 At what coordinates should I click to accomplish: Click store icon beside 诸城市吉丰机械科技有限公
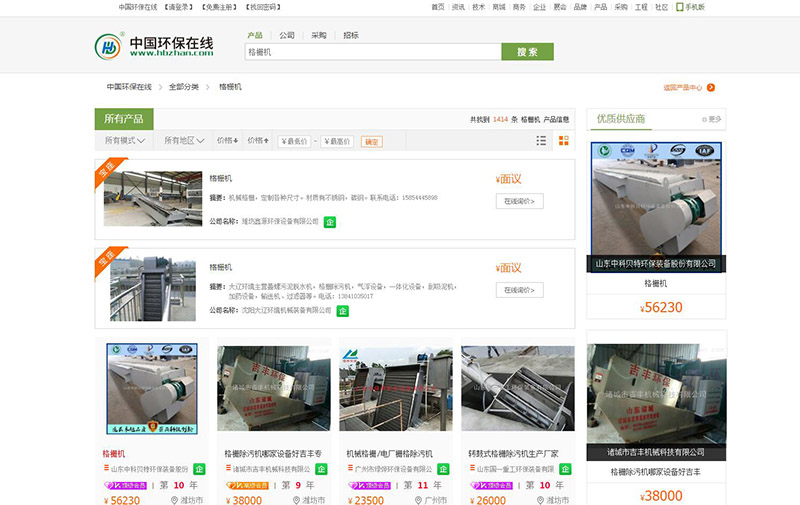pos(228,468)
